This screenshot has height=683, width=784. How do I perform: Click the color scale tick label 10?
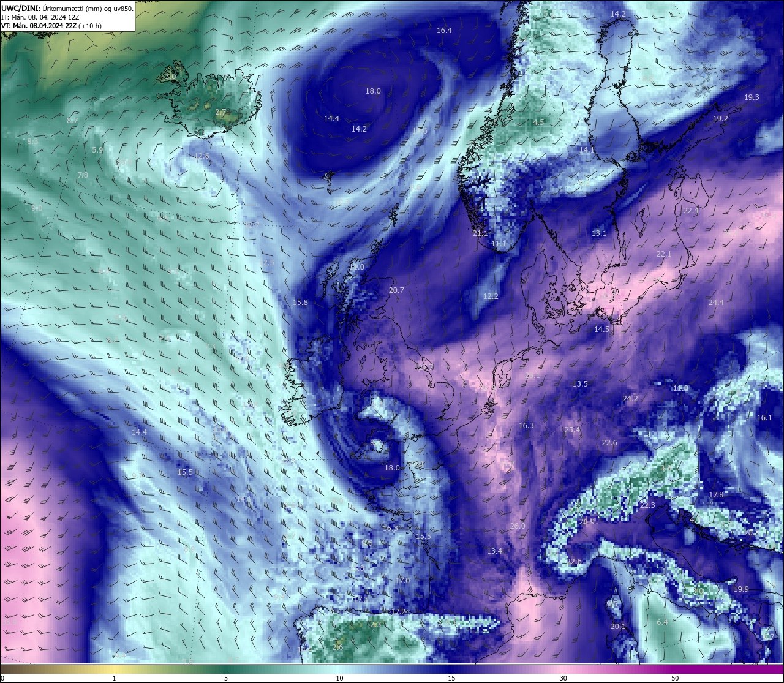click(x=339, y=678)
